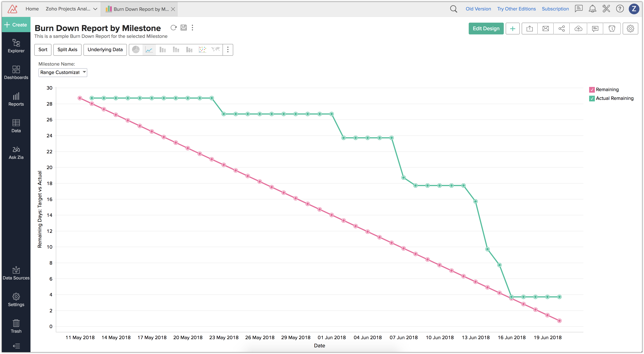This screenshot has width=644, height=354.
Task: Click the refresh report icon
Action: (174, 28)
